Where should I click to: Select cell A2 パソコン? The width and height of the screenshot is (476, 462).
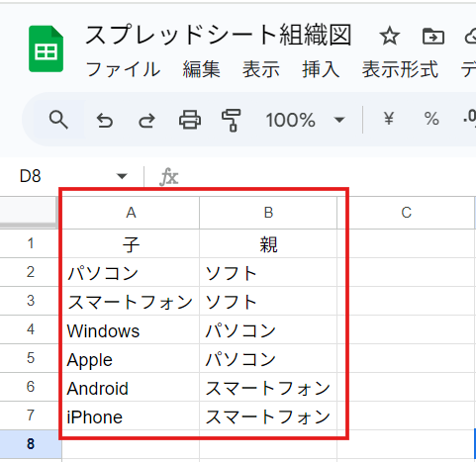(131, 272)
